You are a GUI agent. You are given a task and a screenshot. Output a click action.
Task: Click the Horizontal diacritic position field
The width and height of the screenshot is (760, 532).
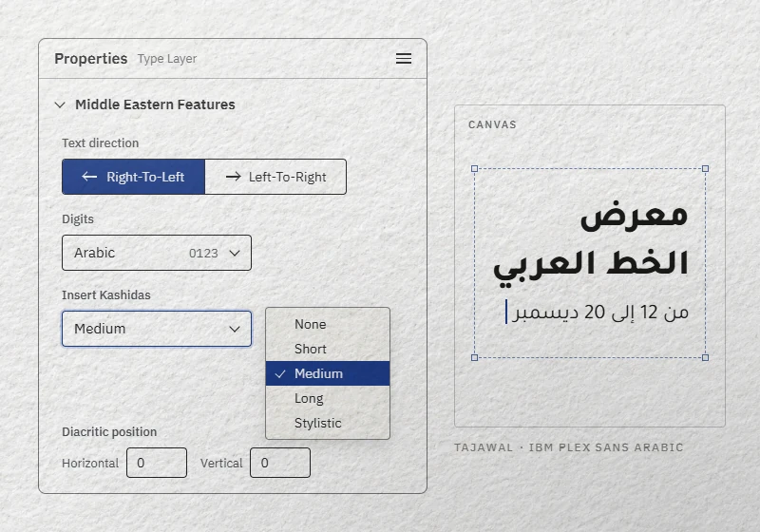pos(157,463)
